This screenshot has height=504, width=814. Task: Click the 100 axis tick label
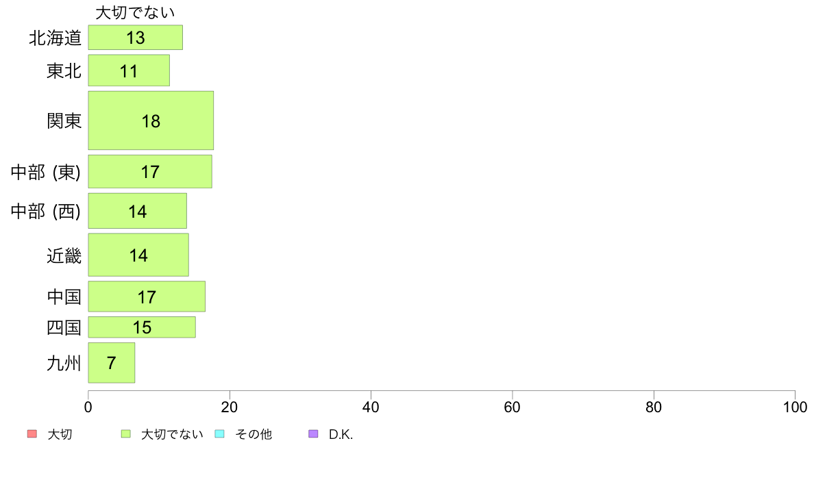(x=795, y=407)
